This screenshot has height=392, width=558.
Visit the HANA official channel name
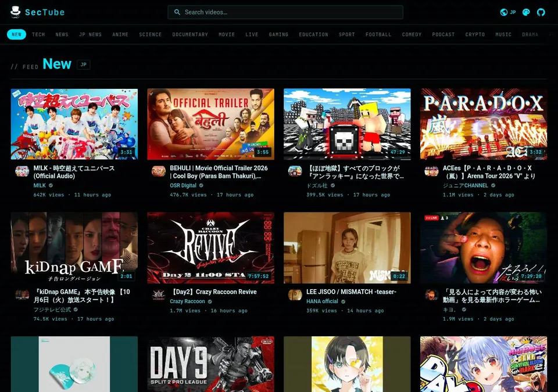[322, 301]
